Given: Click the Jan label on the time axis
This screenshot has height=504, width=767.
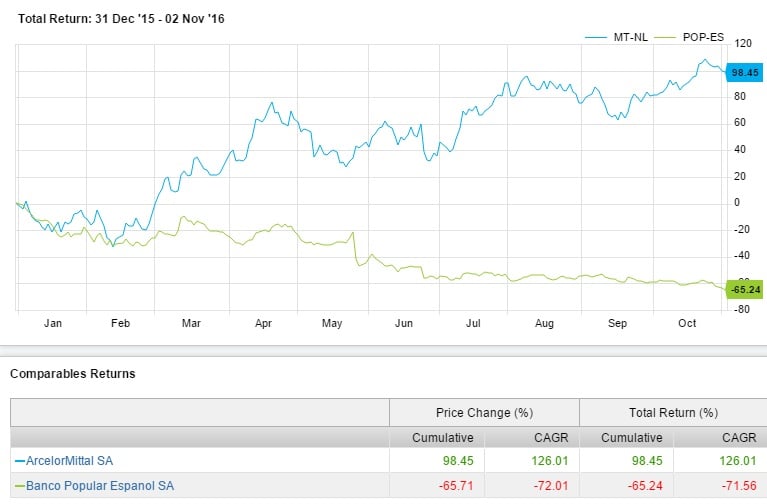Looking at the screenshot, I should [54, 324].
